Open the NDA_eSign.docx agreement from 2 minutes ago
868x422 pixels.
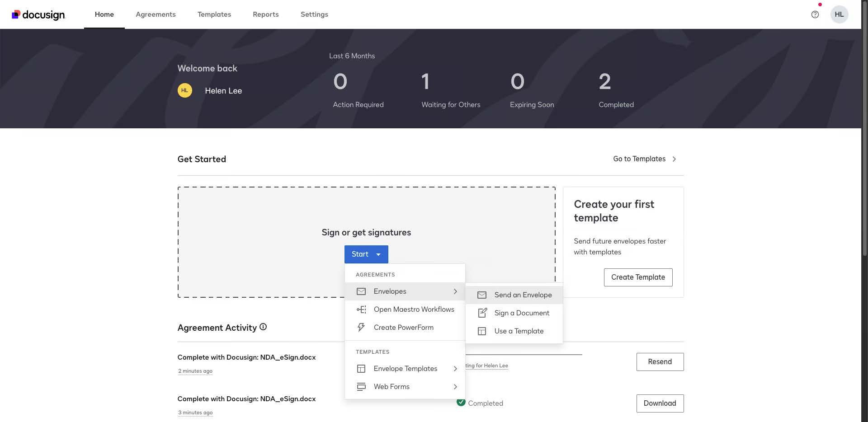[x=246, y=357]
